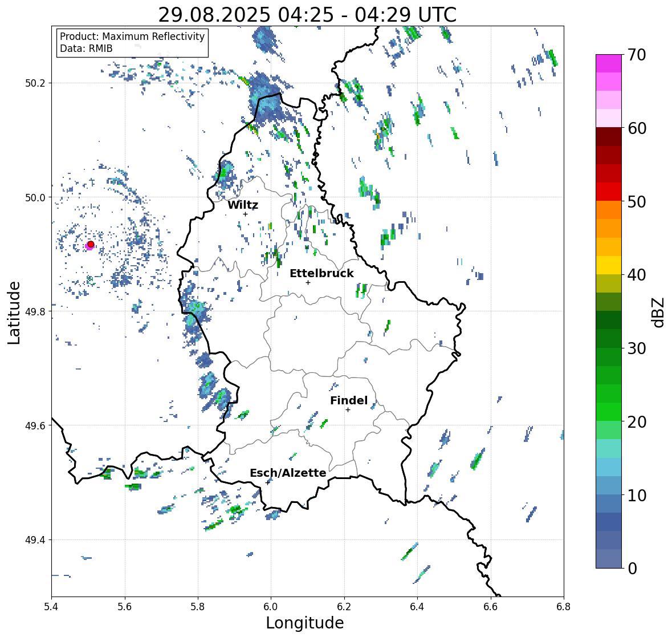This screenshot has height=637, width=672.
Task: Click the Latitude axis label
Action: tap(14, 313)
